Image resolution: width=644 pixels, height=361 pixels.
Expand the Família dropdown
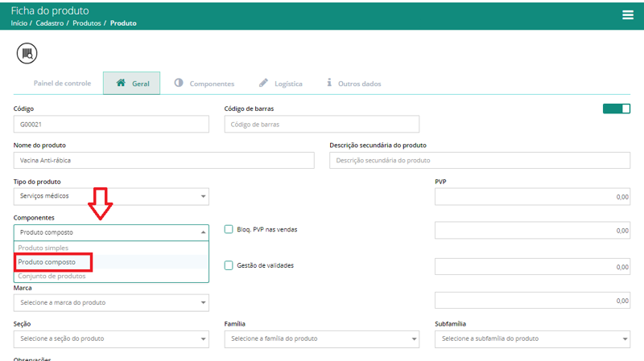321,338
